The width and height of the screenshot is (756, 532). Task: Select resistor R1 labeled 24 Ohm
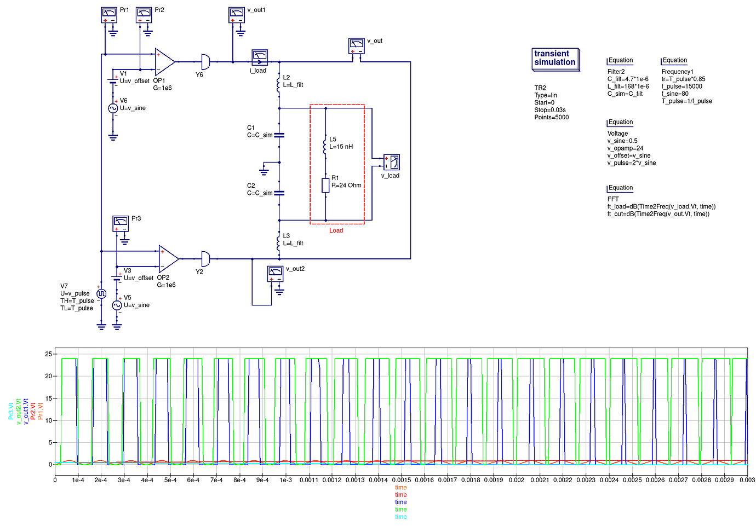click(324, 185)
